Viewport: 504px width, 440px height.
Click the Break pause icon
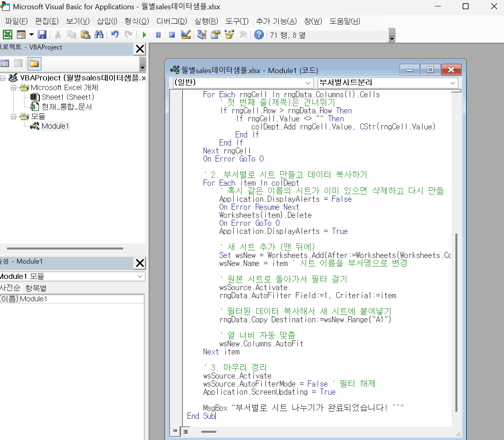pos(158,35)
